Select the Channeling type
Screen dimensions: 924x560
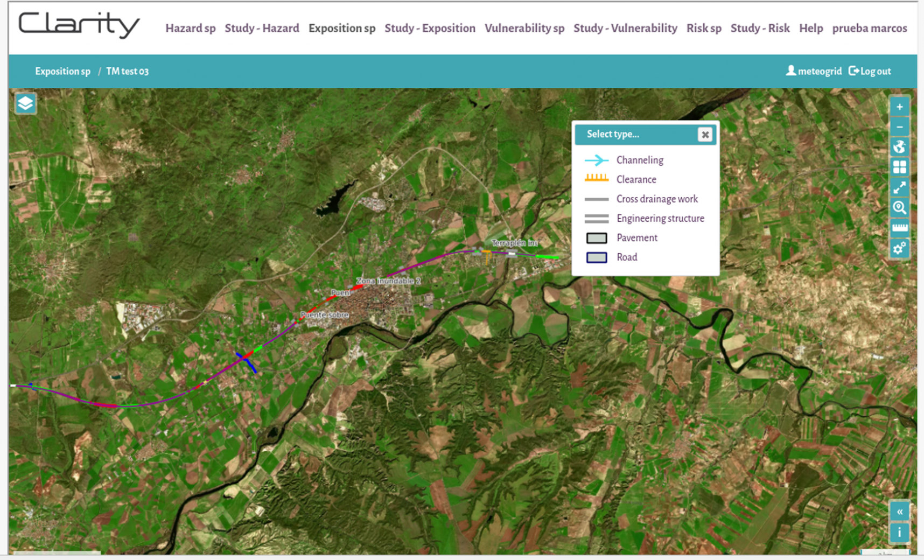[x=639, y=160]
